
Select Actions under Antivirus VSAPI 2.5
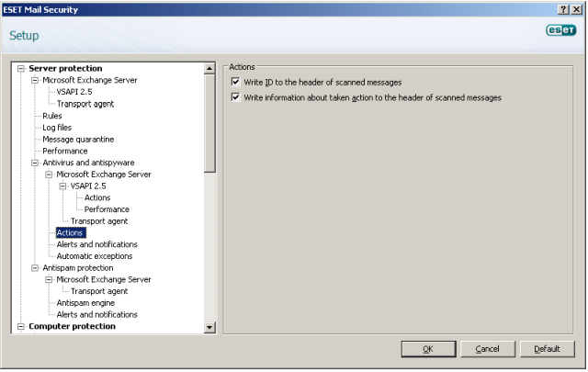coord(97,197)
